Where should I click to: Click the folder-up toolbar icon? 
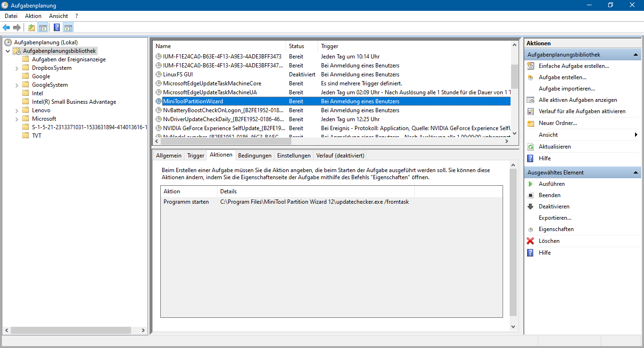click(x=31, y=27)
